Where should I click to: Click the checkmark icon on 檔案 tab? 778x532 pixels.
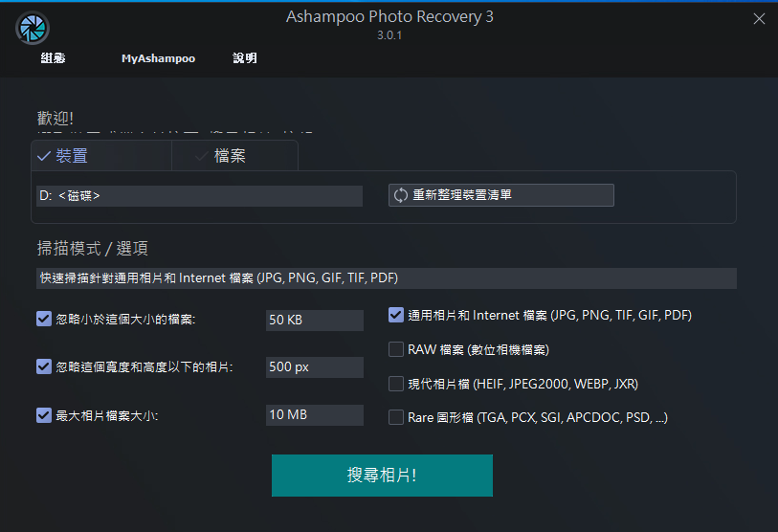click(x=201, y=156)
